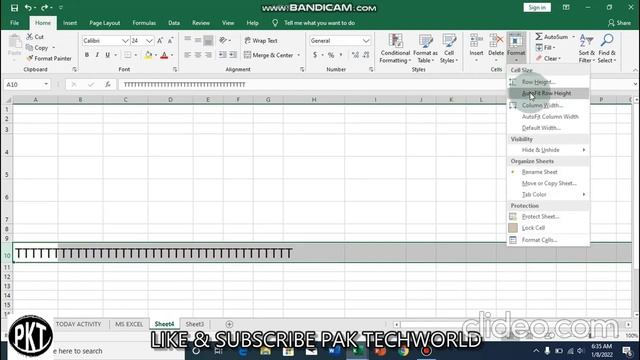The image size is (640, 360).
Task: Click the Sign in button
Action: (x=537, y=7)
